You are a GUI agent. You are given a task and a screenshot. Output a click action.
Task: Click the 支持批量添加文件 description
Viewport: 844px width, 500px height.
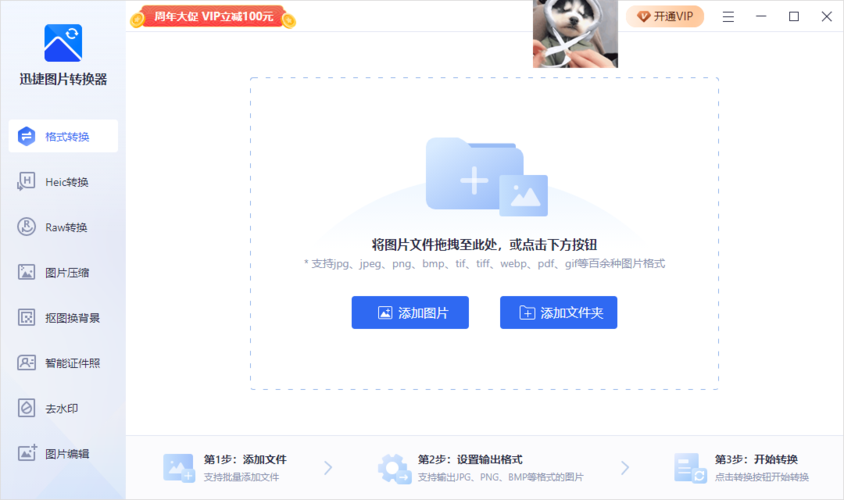(x=241, y=477)
